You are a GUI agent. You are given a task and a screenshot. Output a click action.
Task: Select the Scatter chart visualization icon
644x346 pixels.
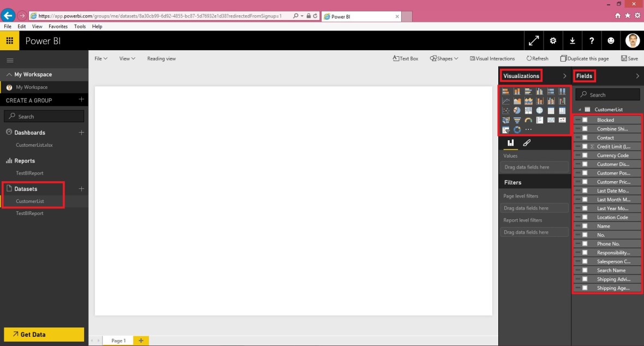pos(506,110)
